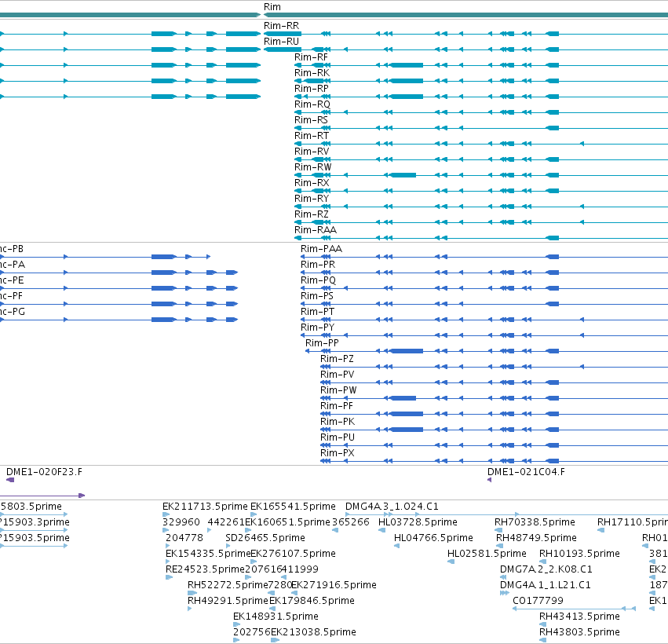The image size is (668, 644).
Task: Click the RH48749.5prime EST label
Action: (536, 538)
